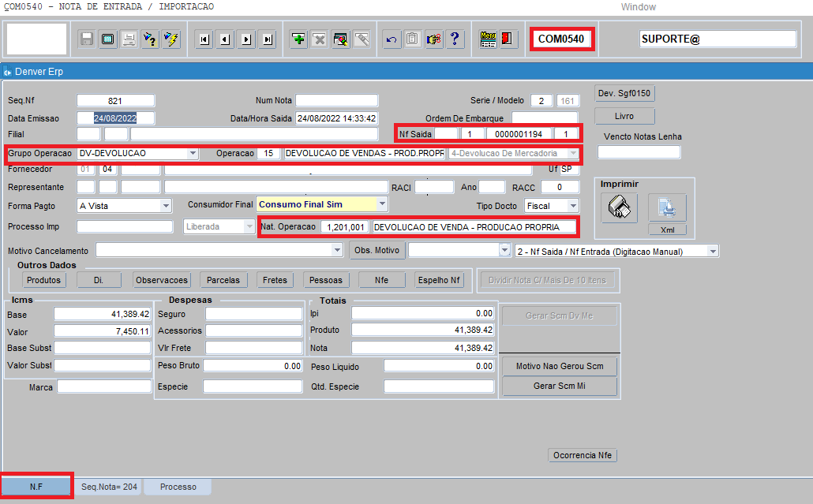Click the Dev. Sgf0150 button
Screen dimensions: 813x504
coord(624,93)
